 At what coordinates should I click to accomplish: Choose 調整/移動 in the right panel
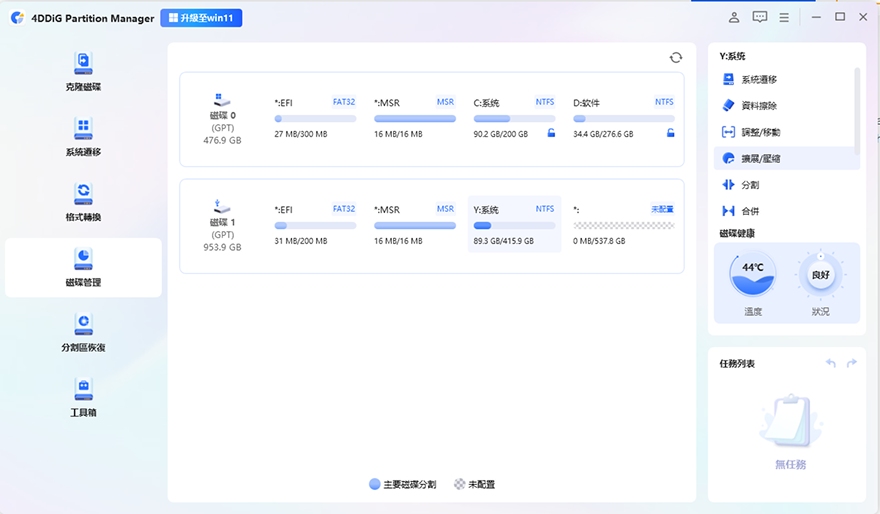pyautogui.click(x=760, y=132)
